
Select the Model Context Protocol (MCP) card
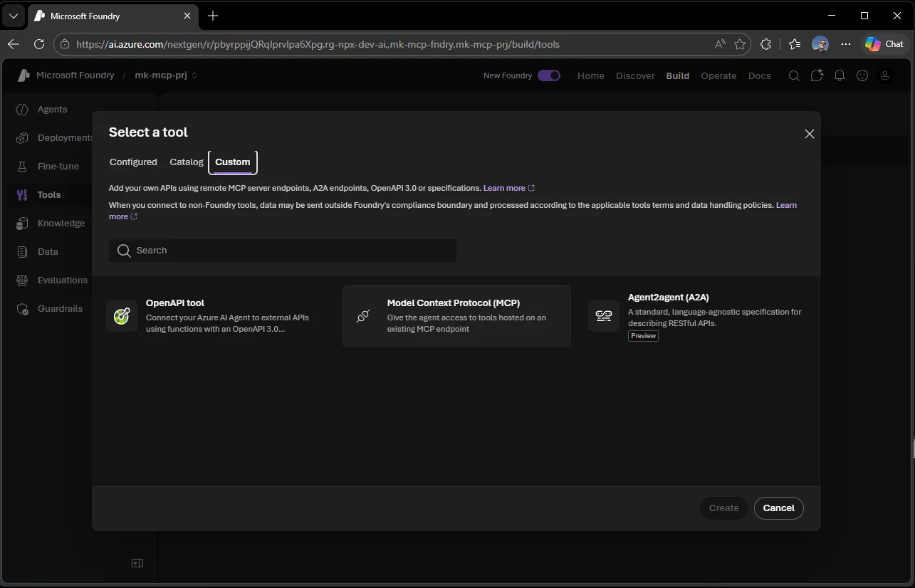[x=456, y=316]
